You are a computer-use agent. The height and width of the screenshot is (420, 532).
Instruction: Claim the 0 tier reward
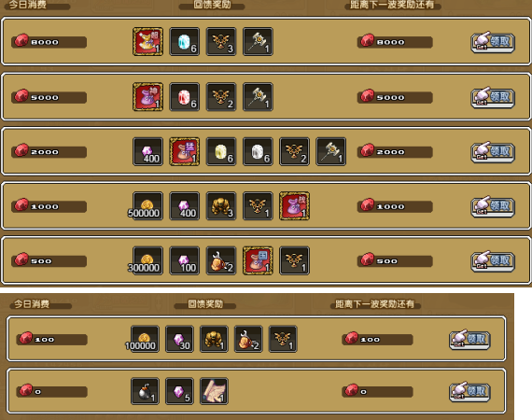pos(469,392)
